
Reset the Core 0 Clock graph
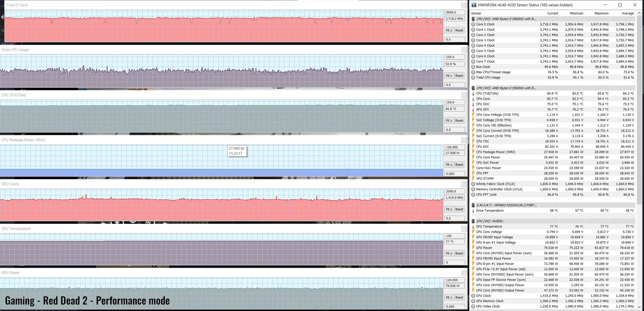[x=459, y=30]
